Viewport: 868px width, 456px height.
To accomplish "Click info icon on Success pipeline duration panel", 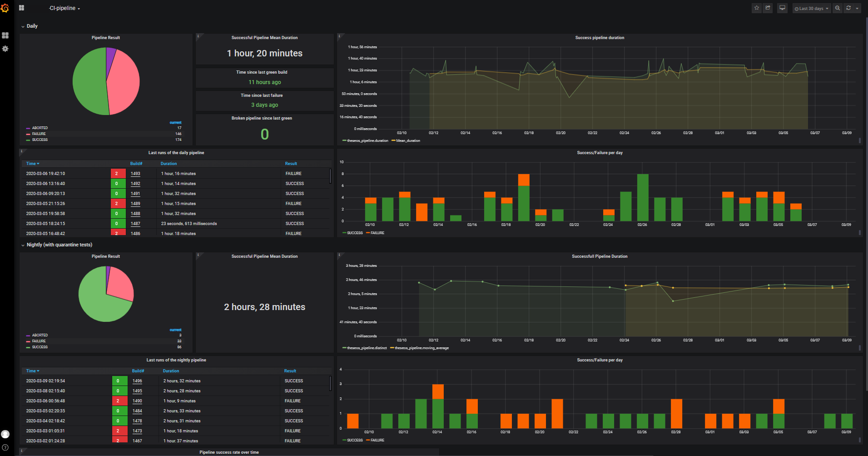I will point(339,35).
